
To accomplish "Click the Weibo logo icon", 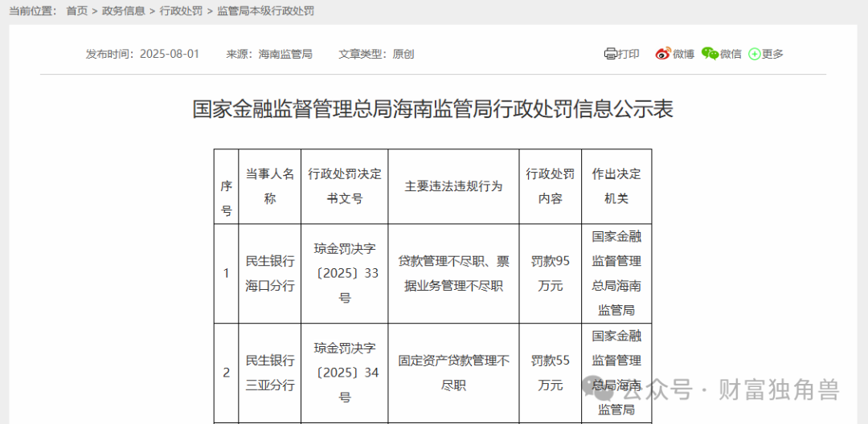I will 662,54.
